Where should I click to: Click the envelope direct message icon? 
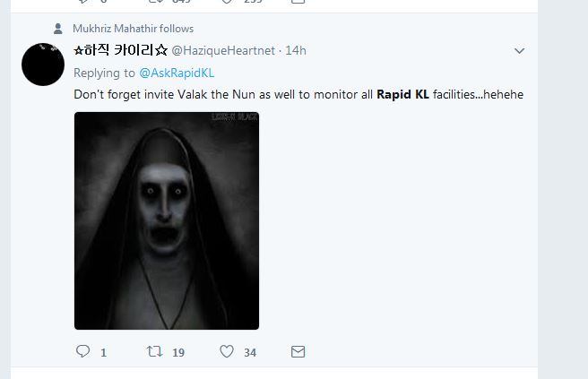pyautogui.click(x=298, y=352)
